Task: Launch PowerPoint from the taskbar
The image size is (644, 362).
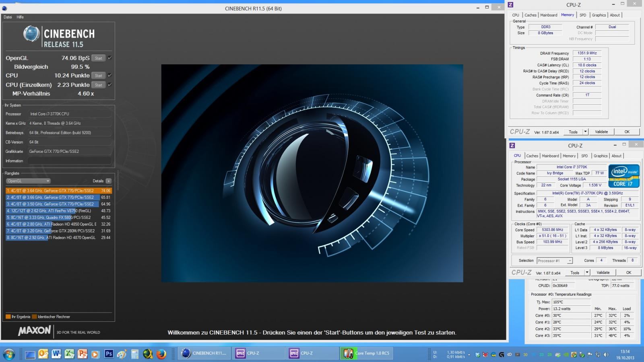Action: (83, 354)
